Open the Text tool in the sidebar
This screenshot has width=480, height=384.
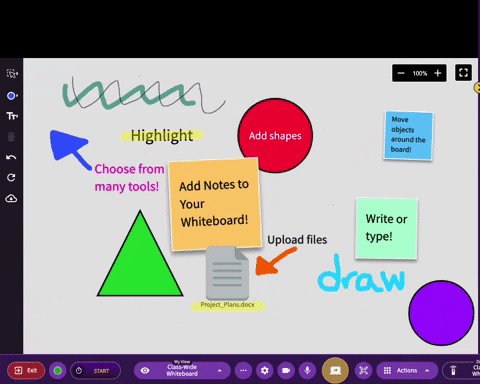pos(12,116)
